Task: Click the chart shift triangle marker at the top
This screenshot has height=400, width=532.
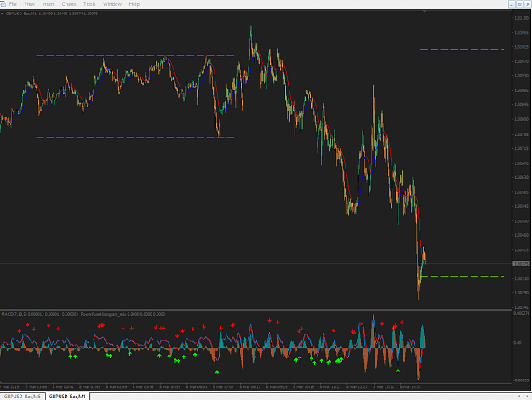Action: point(425,12)
